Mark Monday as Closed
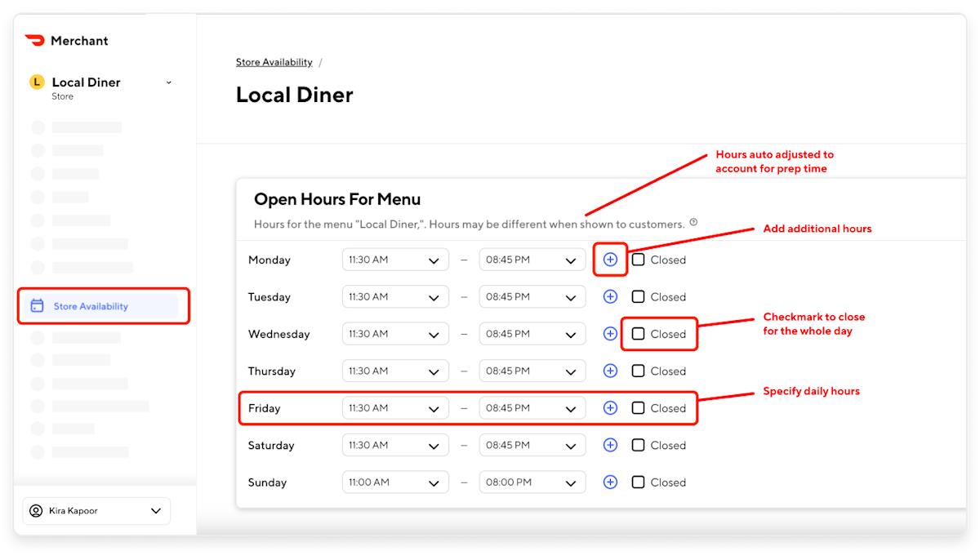 click(639, 260)
